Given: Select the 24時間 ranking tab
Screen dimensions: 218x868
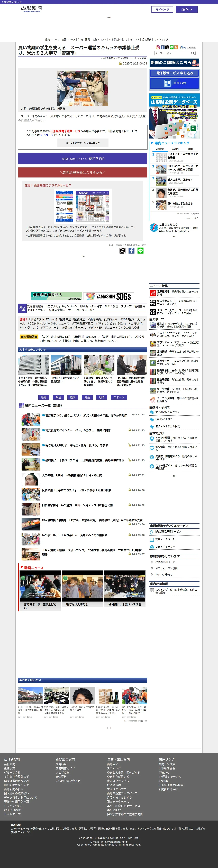Looking at the screenshot, I should pyautogui.click(x=160, y=149).
